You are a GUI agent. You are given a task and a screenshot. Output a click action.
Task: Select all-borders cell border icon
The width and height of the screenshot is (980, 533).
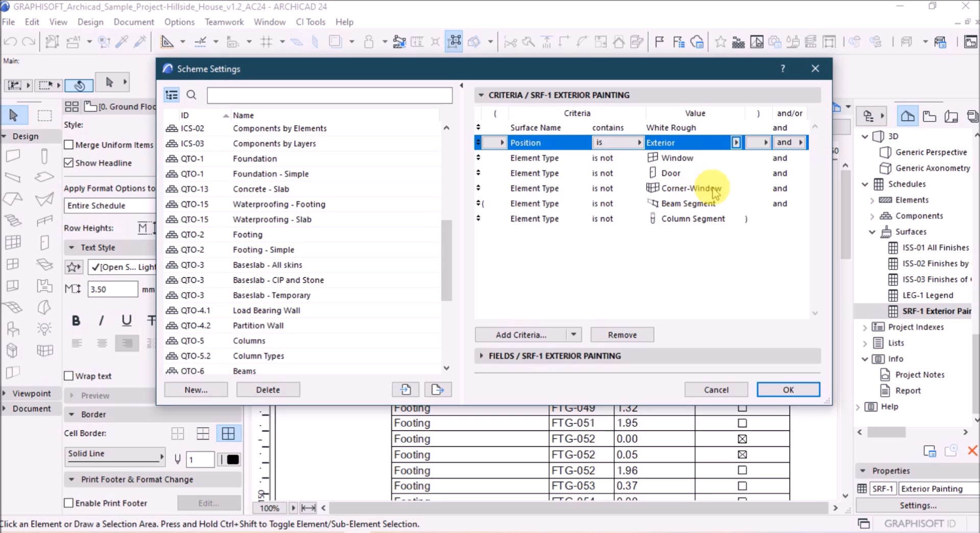[x=228, y=433]
